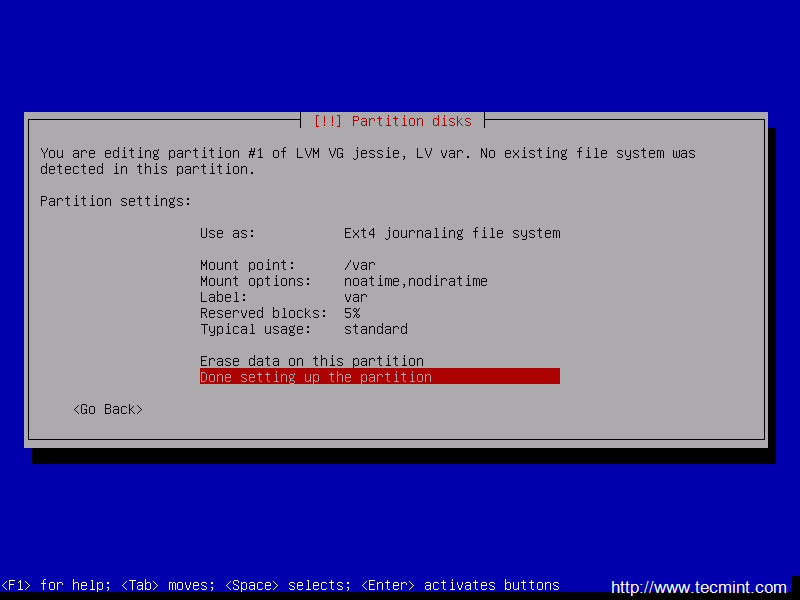The height and width of the screenshot is (600, 800).
Task: Click the '<F1> for help' hint
Action: coord(56,585)
